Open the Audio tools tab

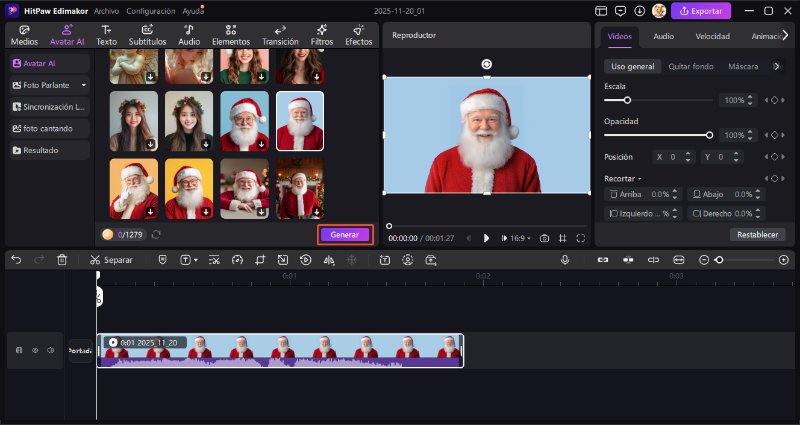(189, 35)
